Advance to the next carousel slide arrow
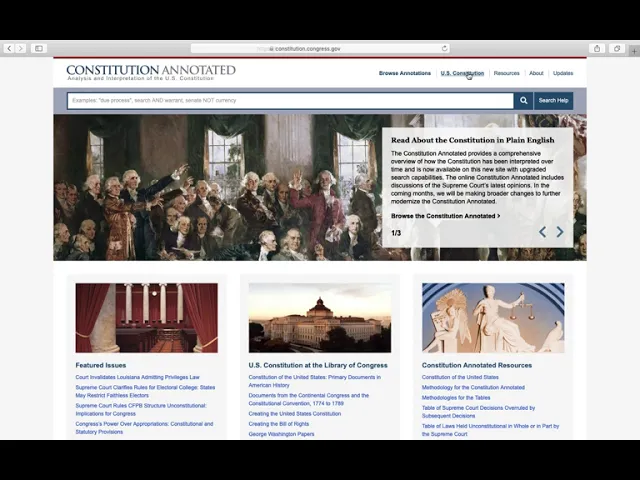 tap(560, 232)
